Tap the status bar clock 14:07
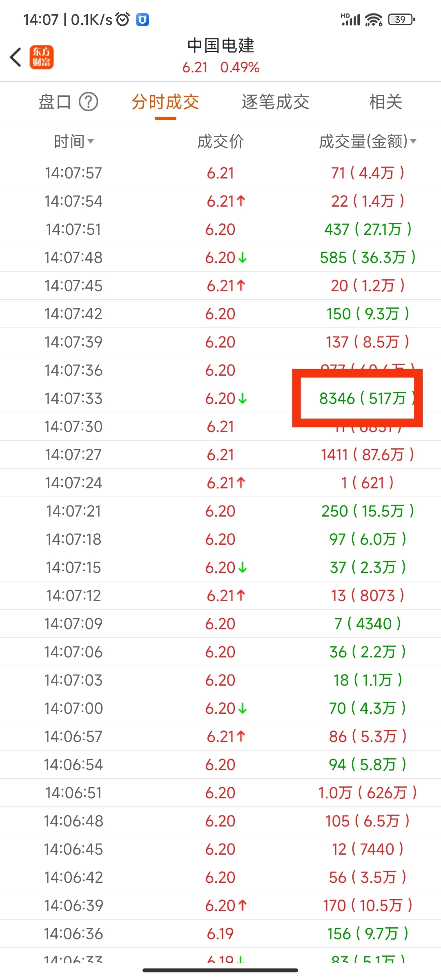441x980 pixels. 41,20
